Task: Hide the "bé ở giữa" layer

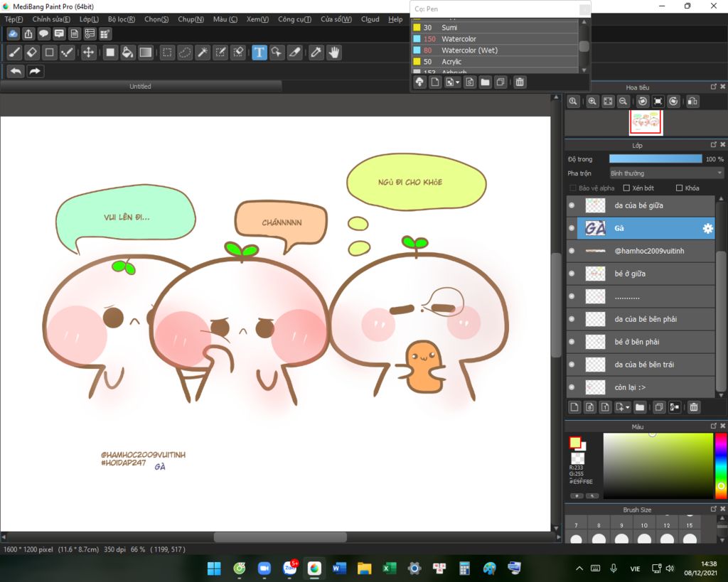Action: (x=572, y=274)
